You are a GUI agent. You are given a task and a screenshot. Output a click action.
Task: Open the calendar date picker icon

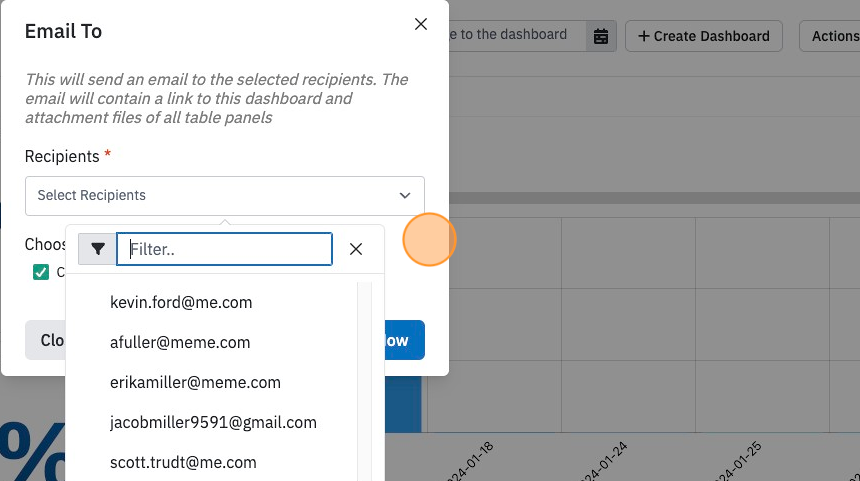coord(601,36)
